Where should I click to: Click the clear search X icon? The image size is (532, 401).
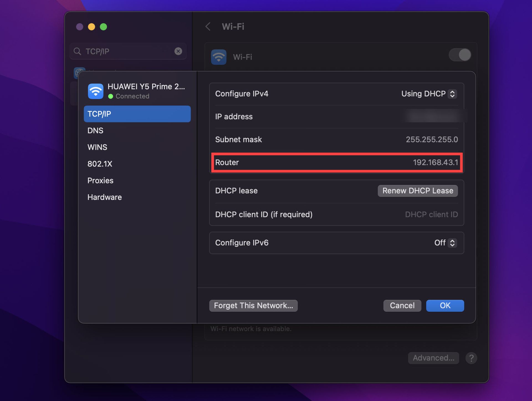point(178,51)
